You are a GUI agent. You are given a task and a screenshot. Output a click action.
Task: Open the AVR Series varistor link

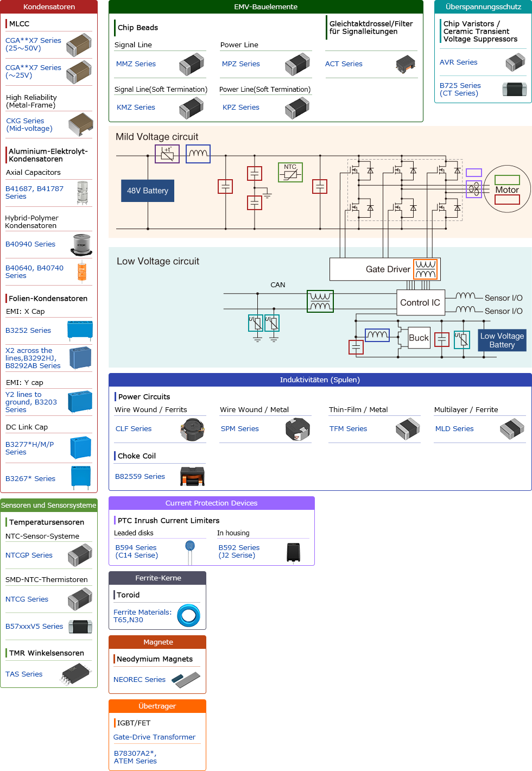(458, 62)
